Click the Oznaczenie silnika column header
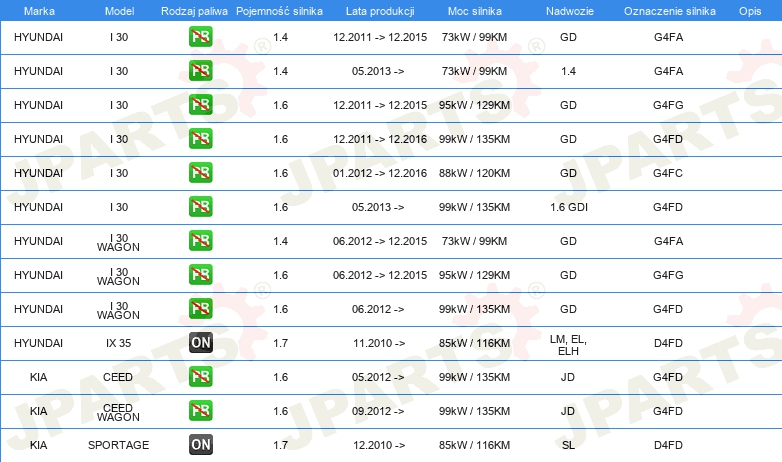Viewport: 782px width, 462px height. tap(669, 11)
